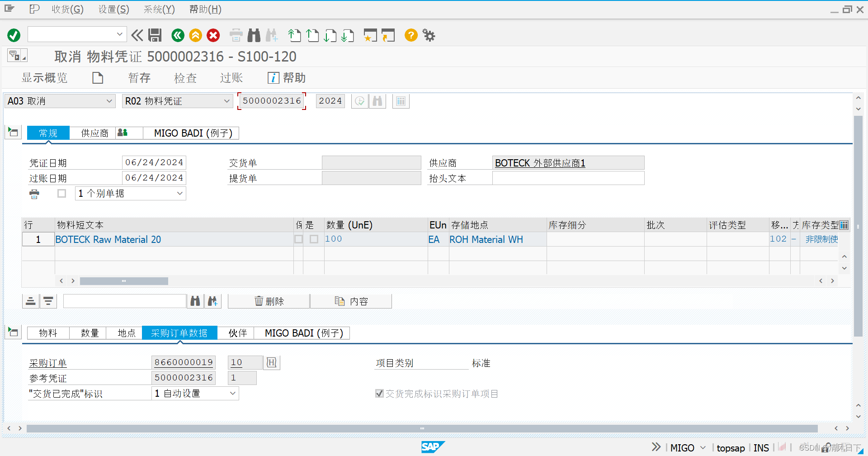Switch to the 供应商 header tab
The width and height of the screenshot is (868, 456).
click(x=94, y=133)
